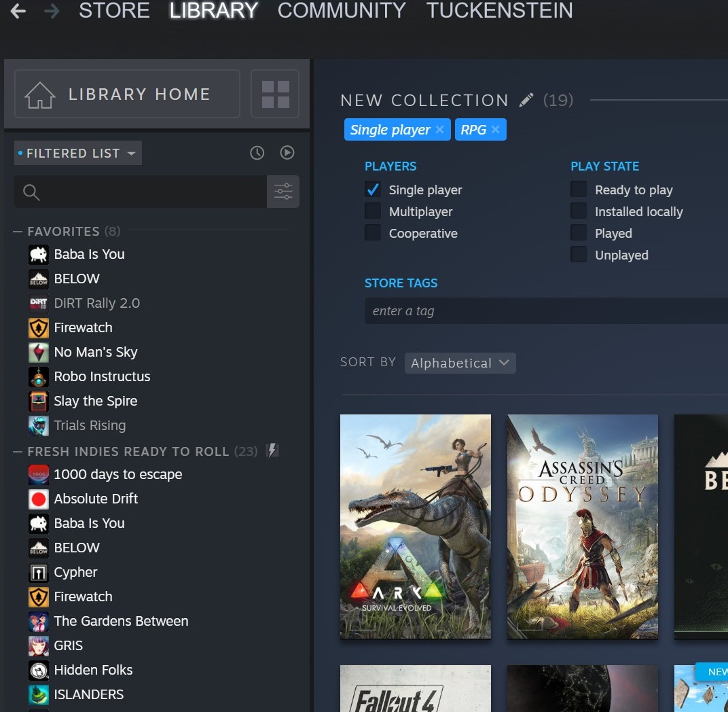Open the Baba Is You game icon in Favorites
This screenshot has height=712, width=728.
pos(39,254)
